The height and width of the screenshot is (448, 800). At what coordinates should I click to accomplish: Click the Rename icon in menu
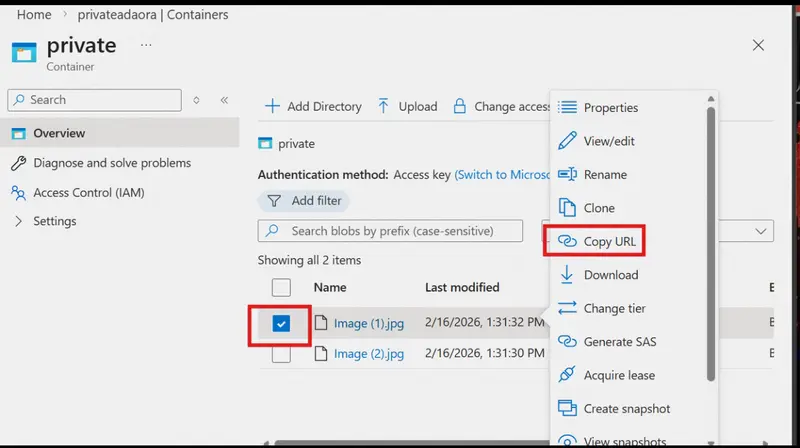pyautogui.click(x=567, y=175)
